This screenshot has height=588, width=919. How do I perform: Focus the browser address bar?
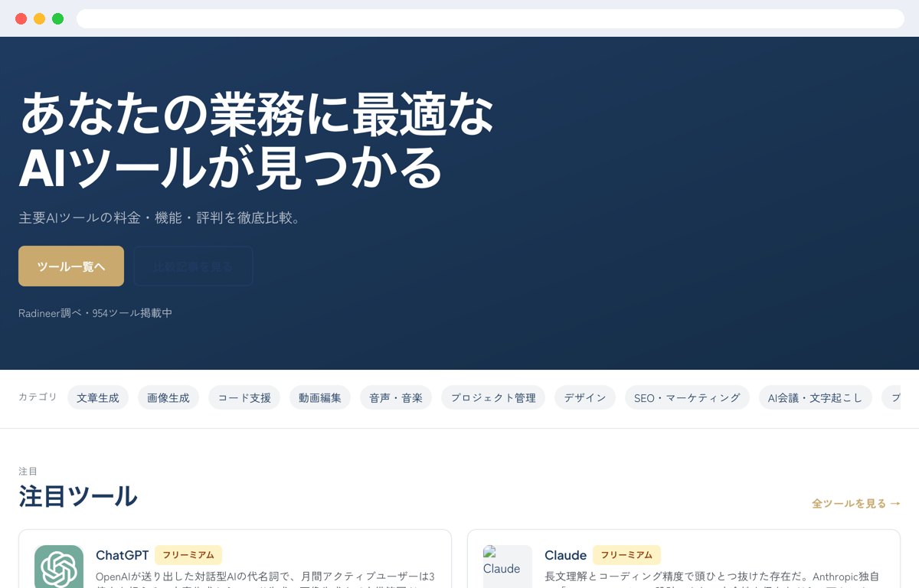coord(490,18)
